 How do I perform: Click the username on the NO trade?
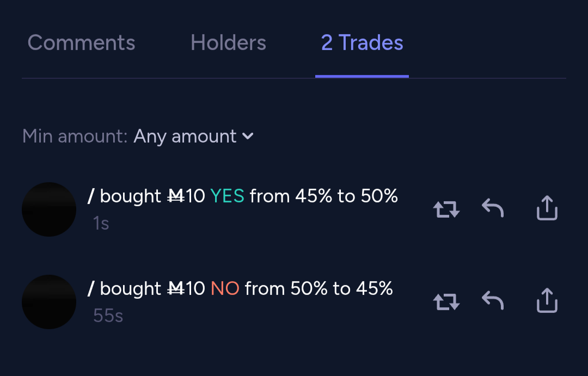(x=91, y=288)
